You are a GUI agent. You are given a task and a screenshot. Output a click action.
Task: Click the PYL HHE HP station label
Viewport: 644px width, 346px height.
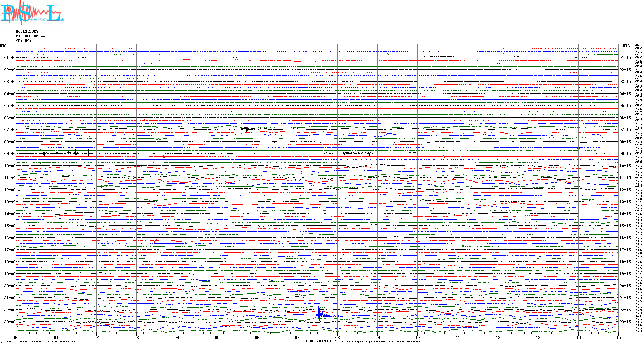tap(30, 36)
